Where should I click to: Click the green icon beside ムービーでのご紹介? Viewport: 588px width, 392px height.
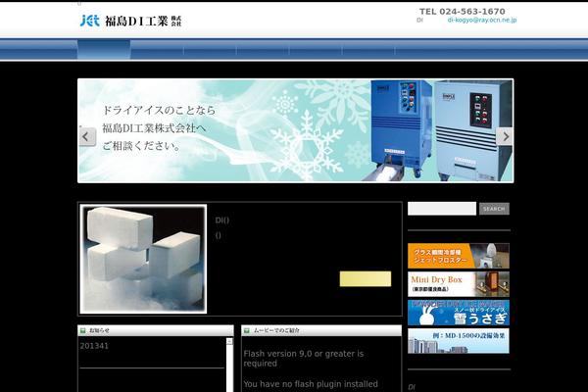(246, 330)
